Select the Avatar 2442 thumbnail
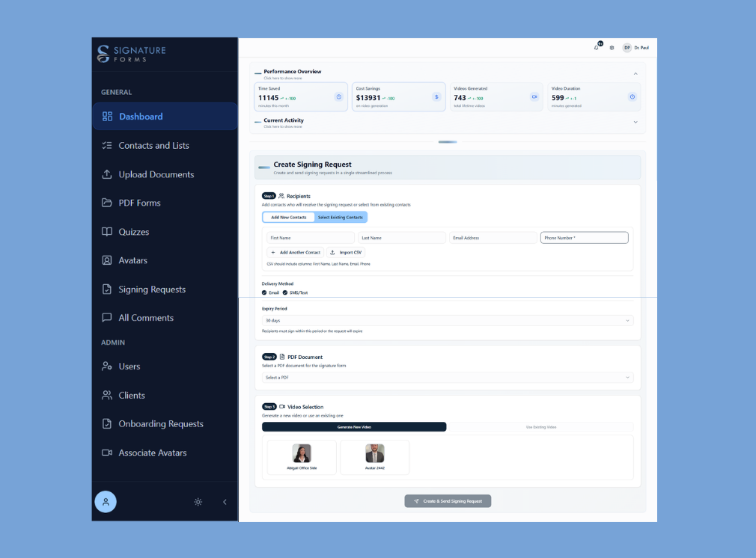The height and width of the screenshot is (558, 756). pos(374,456)
